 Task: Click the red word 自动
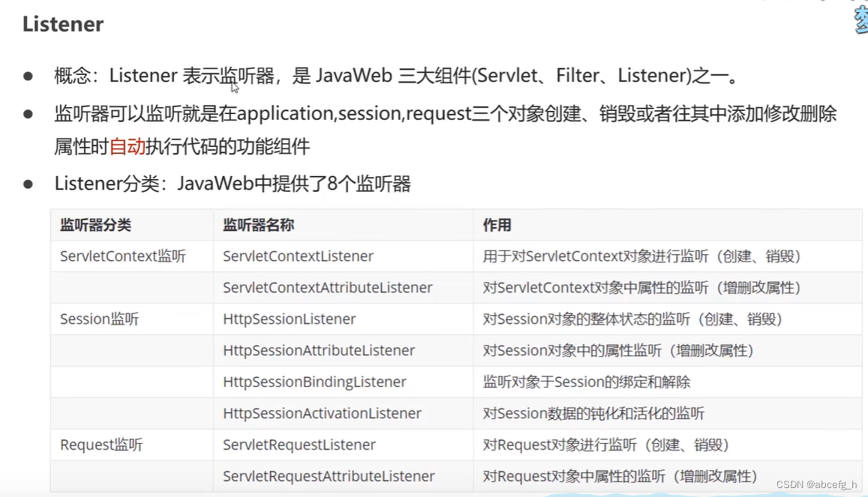coord(128,147)
